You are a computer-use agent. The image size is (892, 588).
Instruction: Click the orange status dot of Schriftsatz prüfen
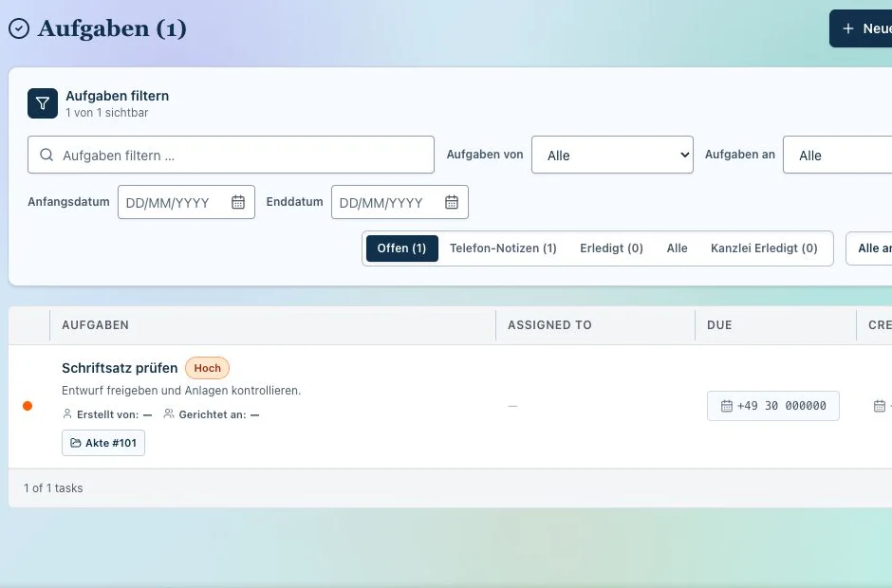(28, 406)
